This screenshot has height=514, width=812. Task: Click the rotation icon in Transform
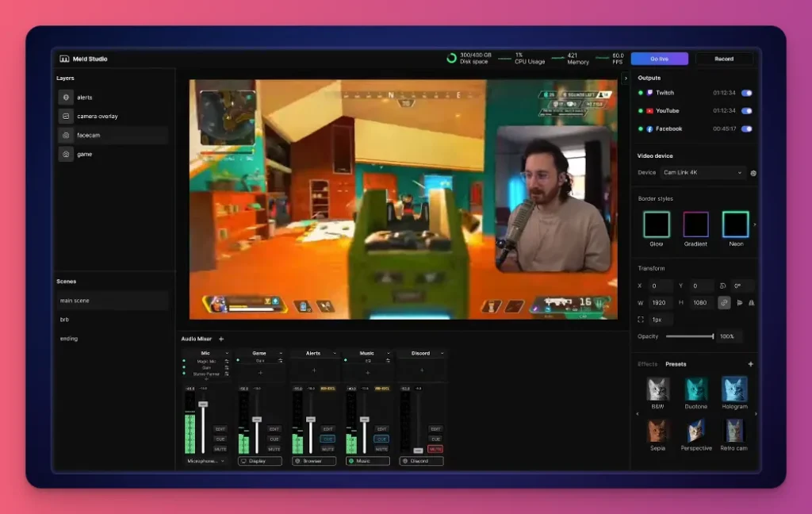[723, 286]
